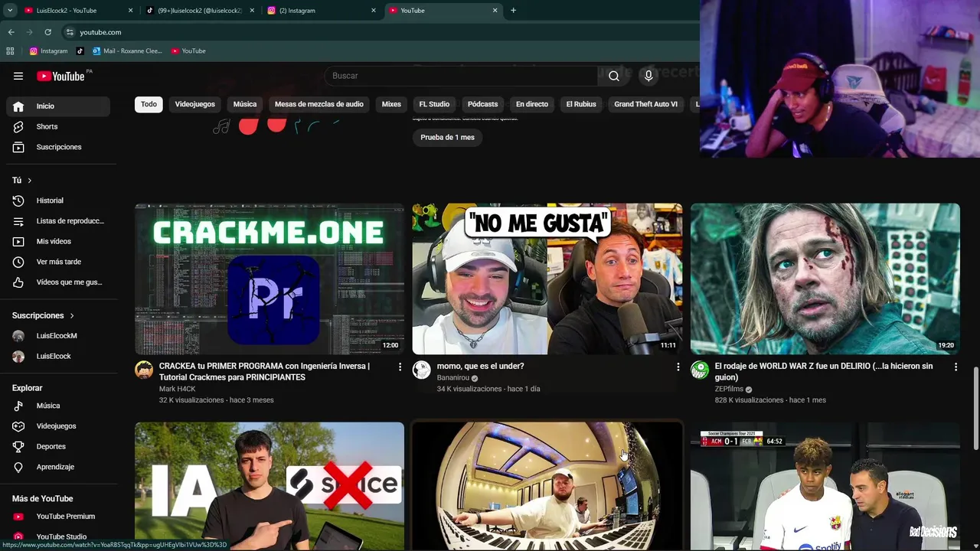Select the Pódcasts filter chip
Screen dimensions: 980x551
[482, 104]
